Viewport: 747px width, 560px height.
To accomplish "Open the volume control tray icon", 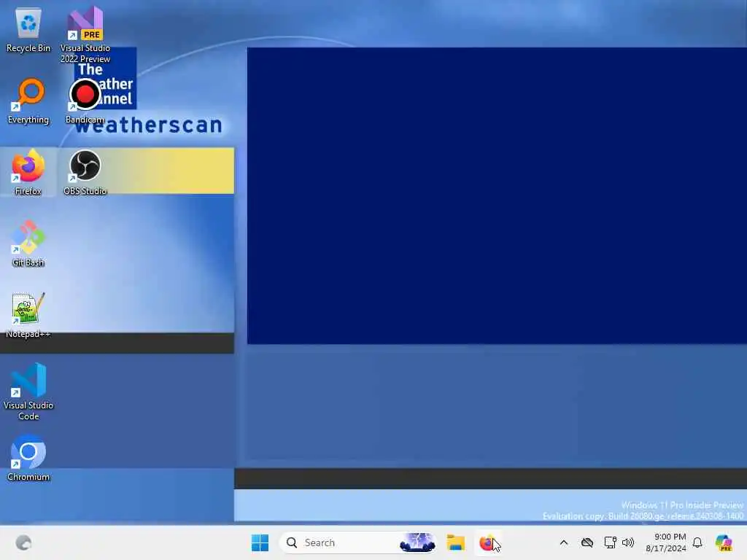I will point(628,542).
